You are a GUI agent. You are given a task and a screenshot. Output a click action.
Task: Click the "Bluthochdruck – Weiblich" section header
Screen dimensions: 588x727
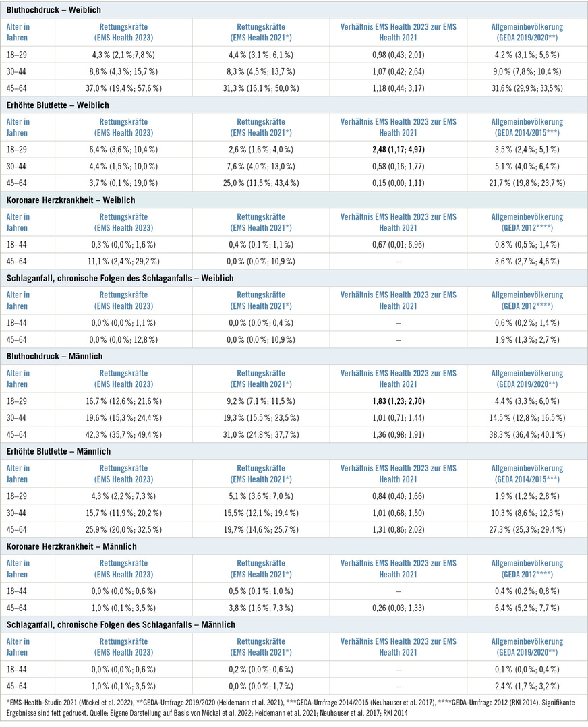point(55,9)
